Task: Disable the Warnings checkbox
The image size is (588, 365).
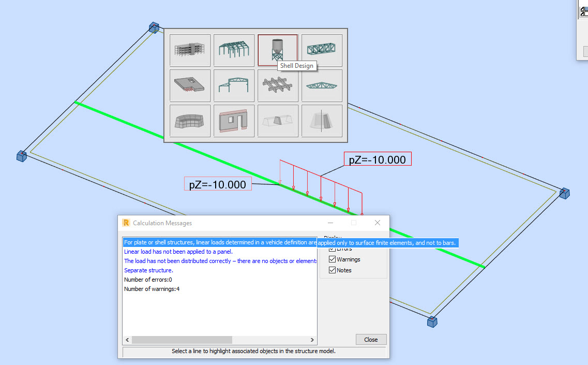Action: point(333,259)
